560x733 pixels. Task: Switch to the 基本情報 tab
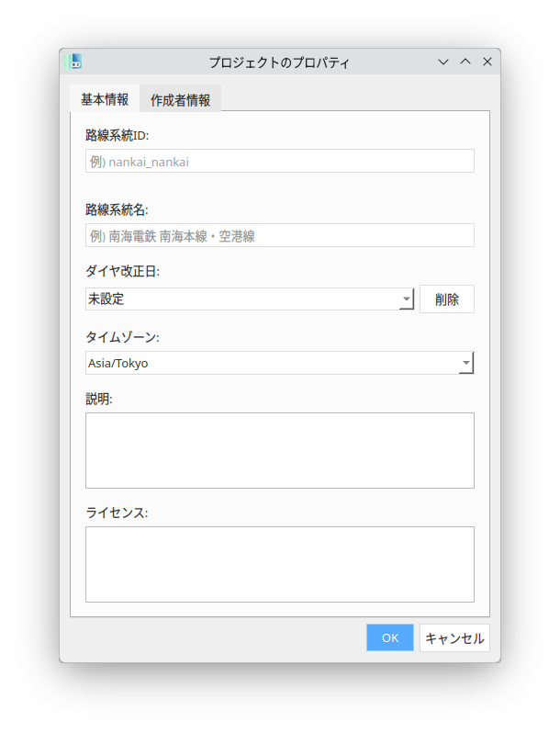[105, 98]
